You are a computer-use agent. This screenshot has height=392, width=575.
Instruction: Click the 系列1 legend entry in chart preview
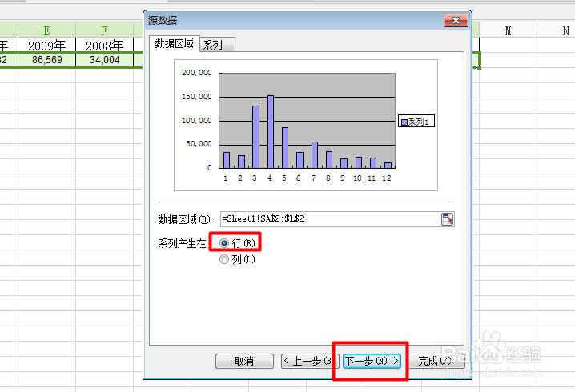click(416, 122)
